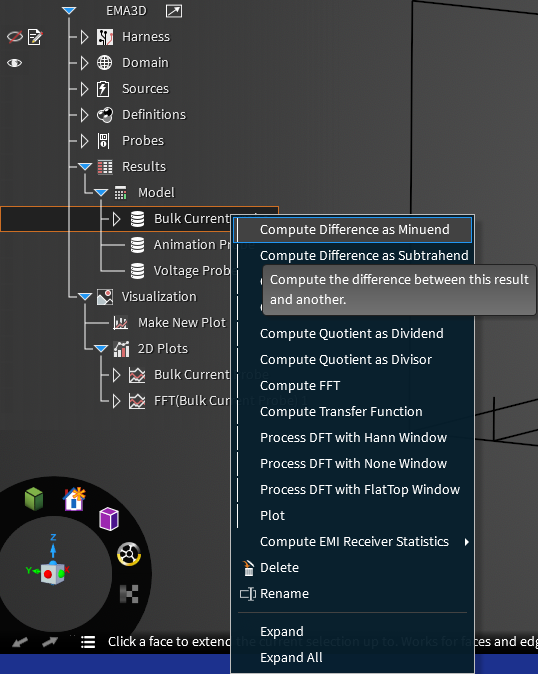Viewport: 538px width, 674px height.
Task: Collapse the Results node
Action: [x=85, y=167]
